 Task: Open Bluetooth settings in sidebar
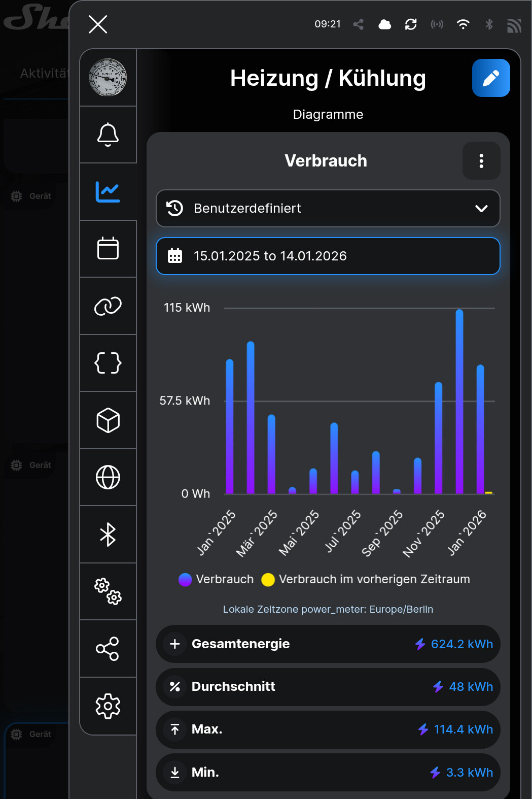108,535
